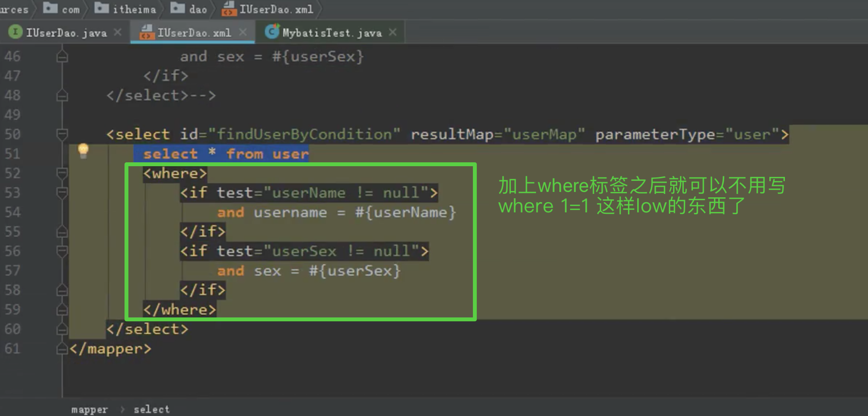Click the closing </select> tag on line 60
Image resolution: width=868 pixels, height=416 pixels.
[147, 329]
